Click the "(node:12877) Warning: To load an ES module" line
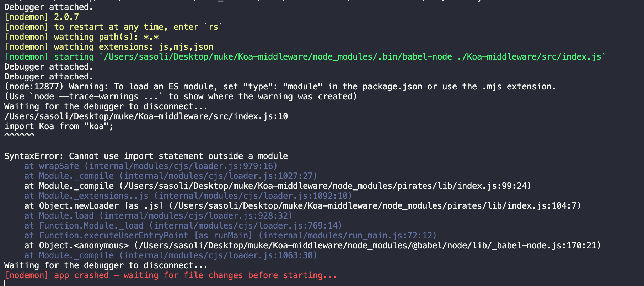This screenshot has height=286, width=644. click(x=280, y=87)
